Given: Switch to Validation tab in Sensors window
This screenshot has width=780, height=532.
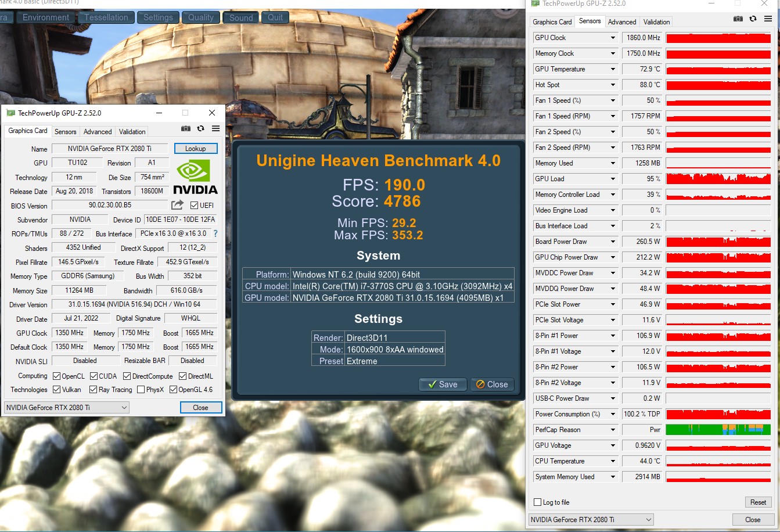Looking at the screenshot, I should [657, 22].
